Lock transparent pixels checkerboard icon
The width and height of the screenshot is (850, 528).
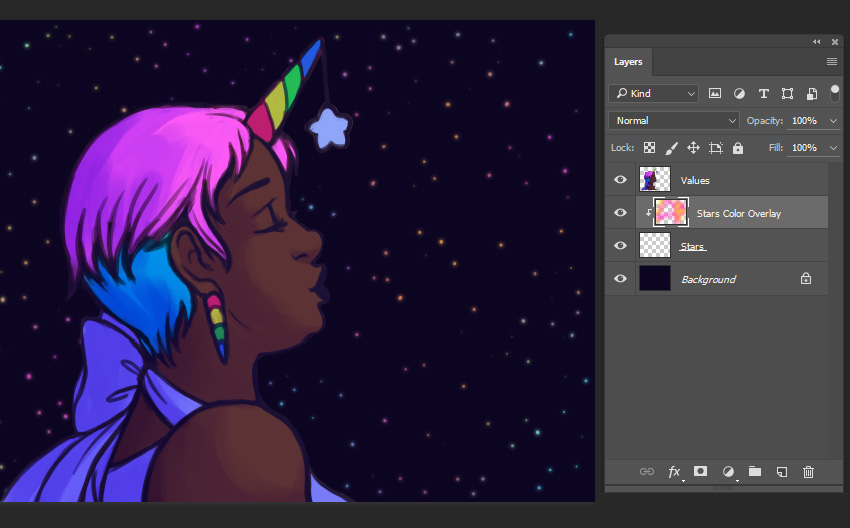tap(649, 147)
